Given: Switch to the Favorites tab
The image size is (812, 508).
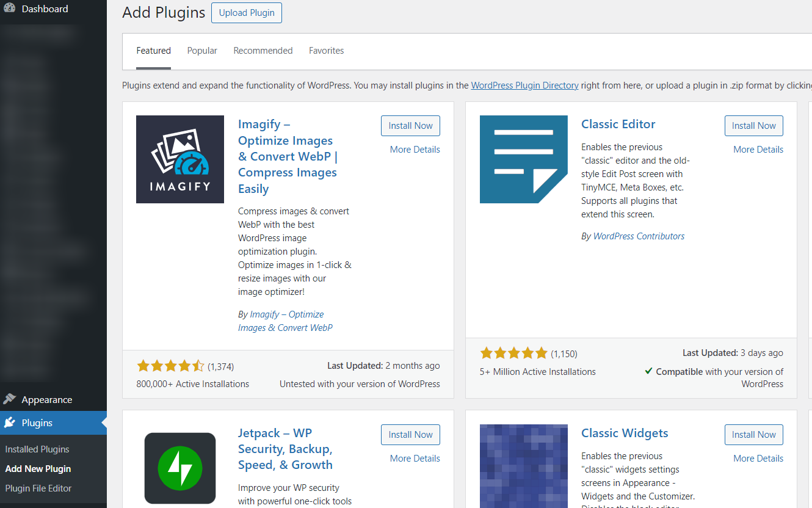Looking at the screenshot, I should coord(327,51).
